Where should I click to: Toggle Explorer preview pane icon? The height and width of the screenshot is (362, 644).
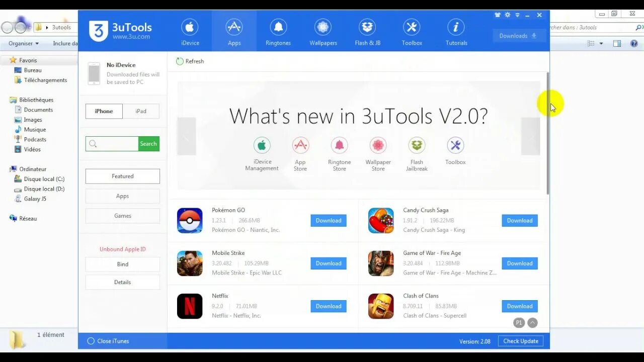pyautogui.click(x=617, y=44)
